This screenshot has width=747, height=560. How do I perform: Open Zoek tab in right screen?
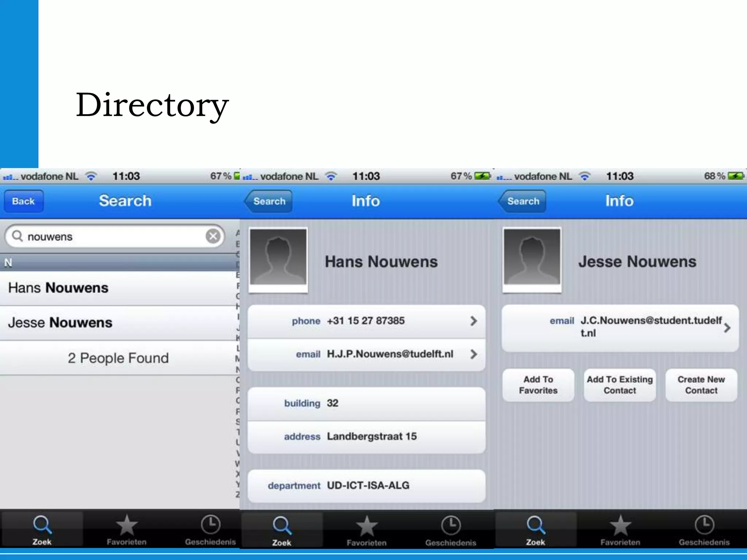pos(535,530)
